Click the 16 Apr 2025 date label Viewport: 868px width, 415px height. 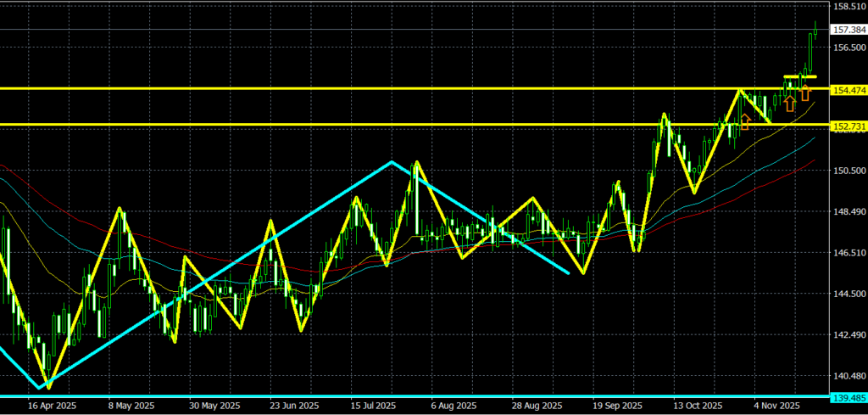(49, 406)
